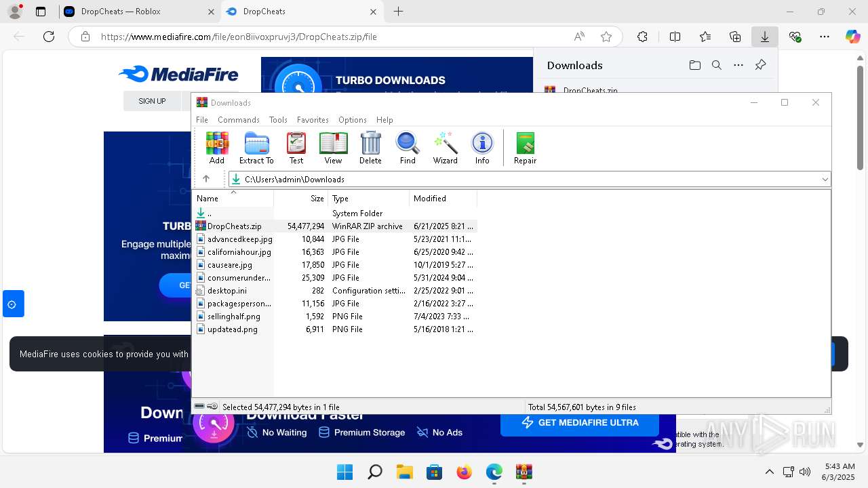Click the Read aloud icon in address bar
This screenshot has width=868, height=488.
click(x=579, y=37)
